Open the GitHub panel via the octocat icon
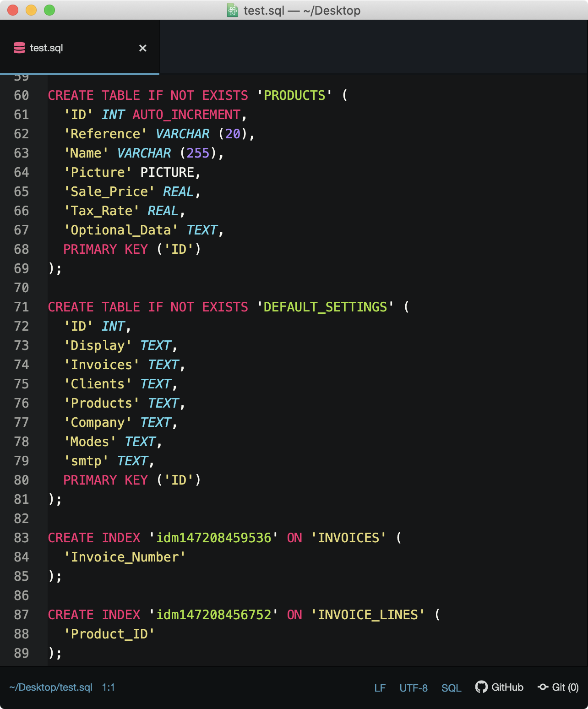Viewport: 588px width, 709px height. 482,687
